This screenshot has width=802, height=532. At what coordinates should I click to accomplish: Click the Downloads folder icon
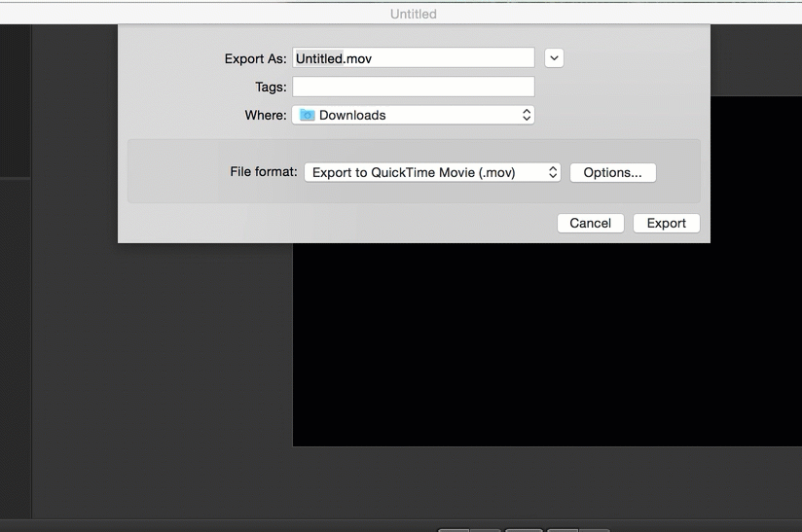pos(307,115)
